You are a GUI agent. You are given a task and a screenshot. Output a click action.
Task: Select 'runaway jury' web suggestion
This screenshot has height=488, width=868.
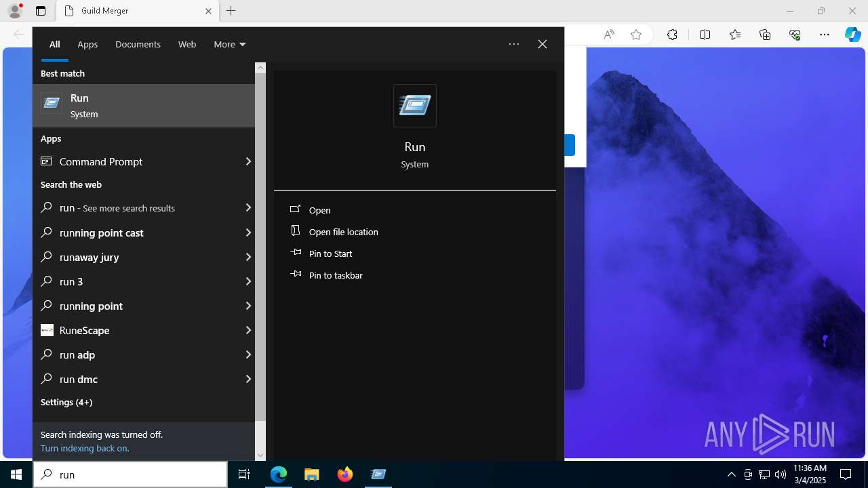coord(137,257)
